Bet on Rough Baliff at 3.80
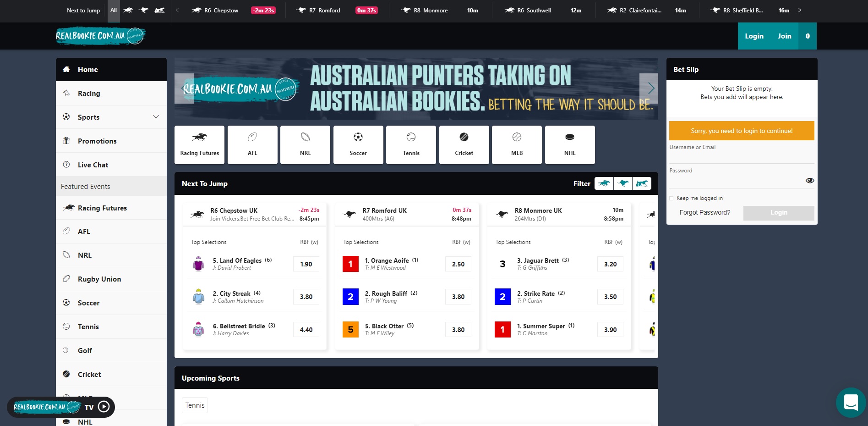The image size is (868, 426). (458, 297)
